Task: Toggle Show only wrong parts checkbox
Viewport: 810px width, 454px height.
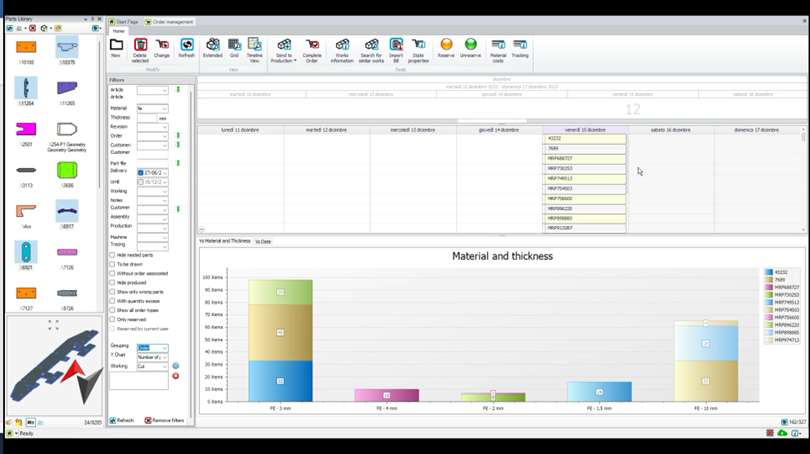Action: tap(112, 291)
